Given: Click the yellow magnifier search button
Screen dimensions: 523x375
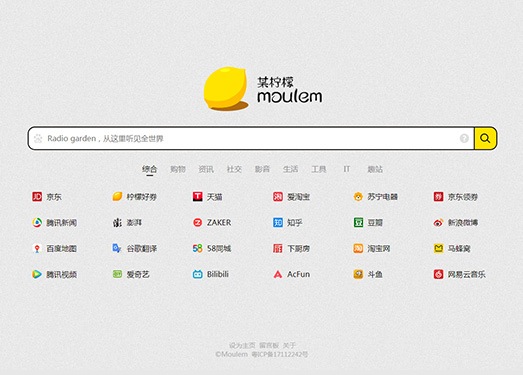Looking at the screenshot, I should pos(485,138).
